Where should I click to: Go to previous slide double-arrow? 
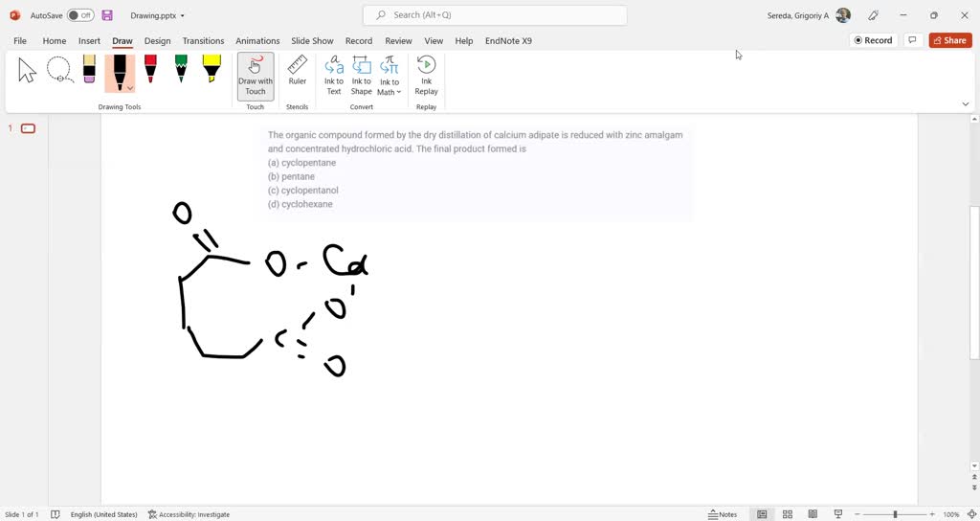(x=974, y=477)
